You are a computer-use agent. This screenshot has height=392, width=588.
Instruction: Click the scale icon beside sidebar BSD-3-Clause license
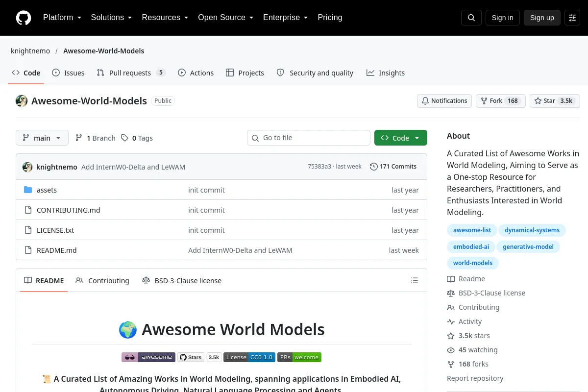pos(451,293)
